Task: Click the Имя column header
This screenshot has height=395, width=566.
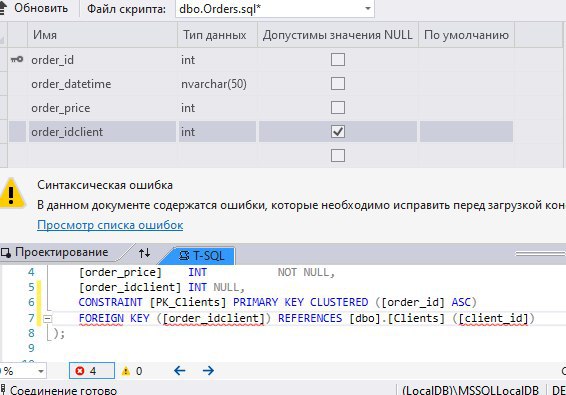Action: tap(102, 35)
